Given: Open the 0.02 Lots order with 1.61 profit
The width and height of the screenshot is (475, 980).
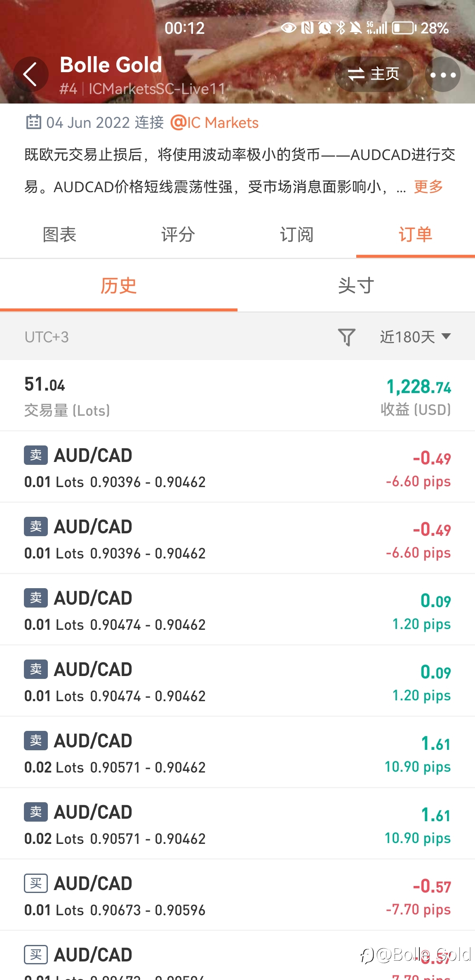Looking at the screenshot, I should [x=237, y=753].
